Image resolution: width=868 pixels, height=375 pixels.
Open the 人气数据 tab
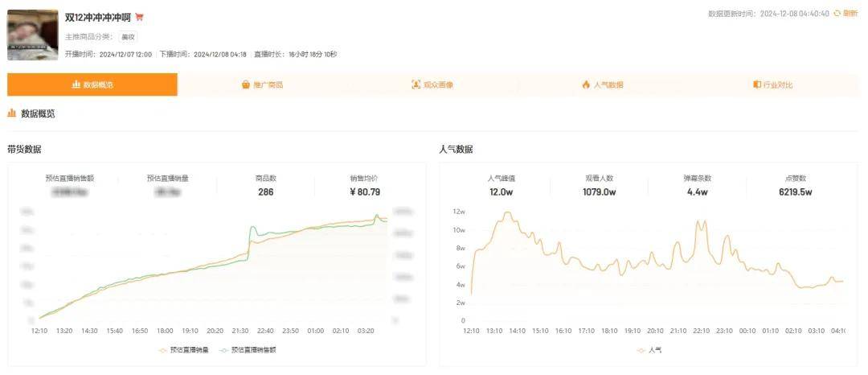604,84
